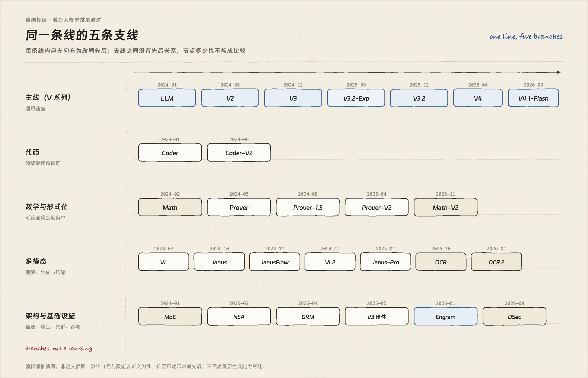This screenshot has height=378, width=588.
Task: Click the V4.1-Flash node
Action: 533,98
